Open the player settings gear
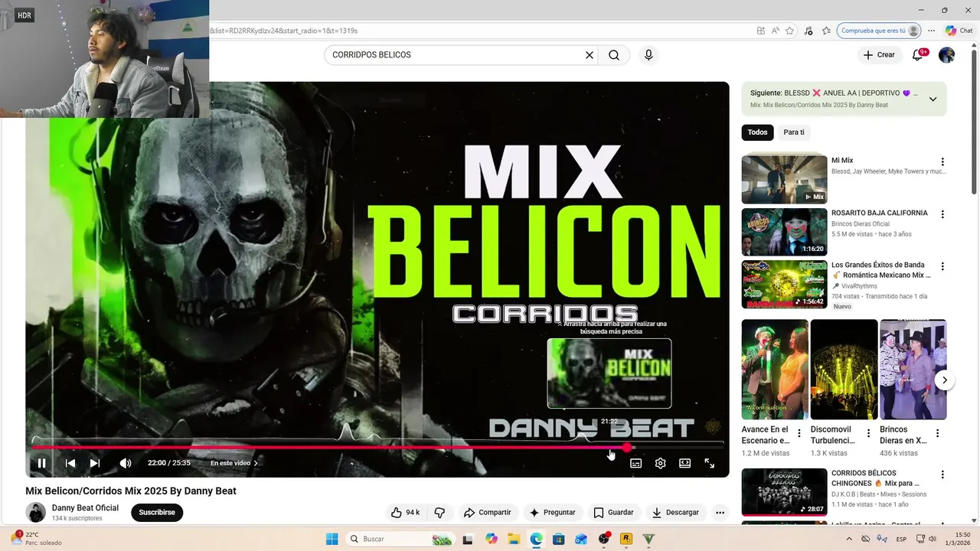This screenshot has width=980, height=551. point(660,463)
